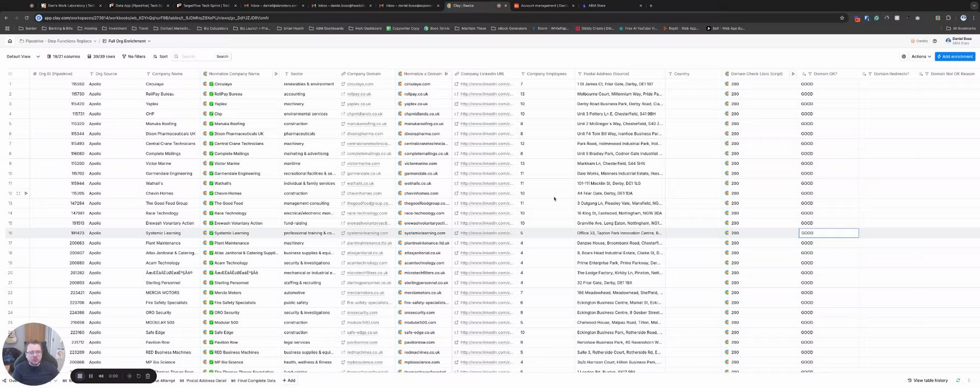Viewport: 980px width, 388px height.
Task: Expand the Pipedrive - Step Functions Replace workbook dropdown
Action: (x=58, y=41)
